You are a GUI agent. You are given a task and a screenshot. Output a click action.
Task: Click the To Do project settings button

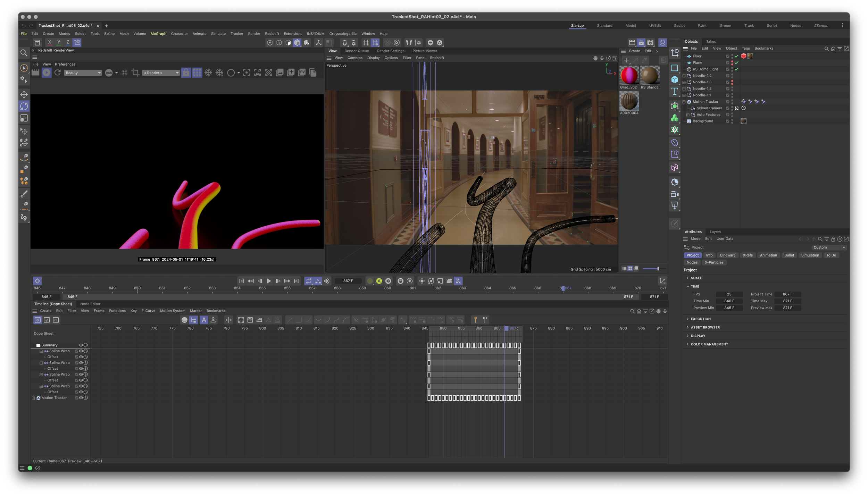click(831, 255)
